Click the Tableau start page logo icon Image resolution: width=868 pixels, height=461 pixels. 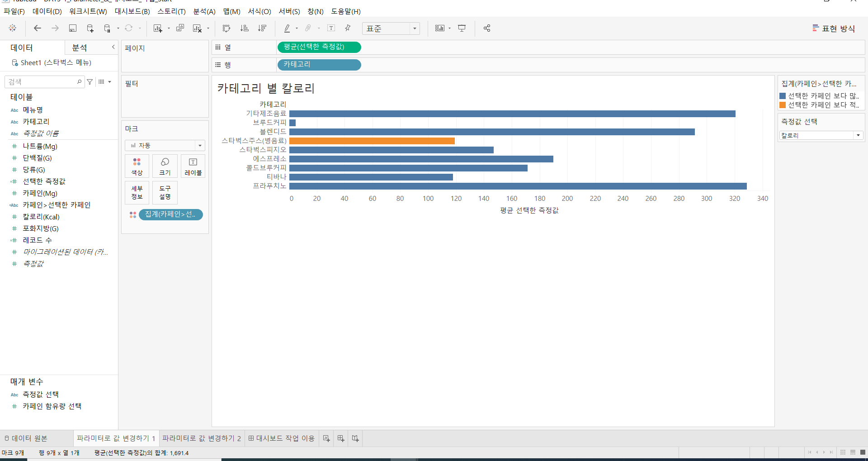13,28
